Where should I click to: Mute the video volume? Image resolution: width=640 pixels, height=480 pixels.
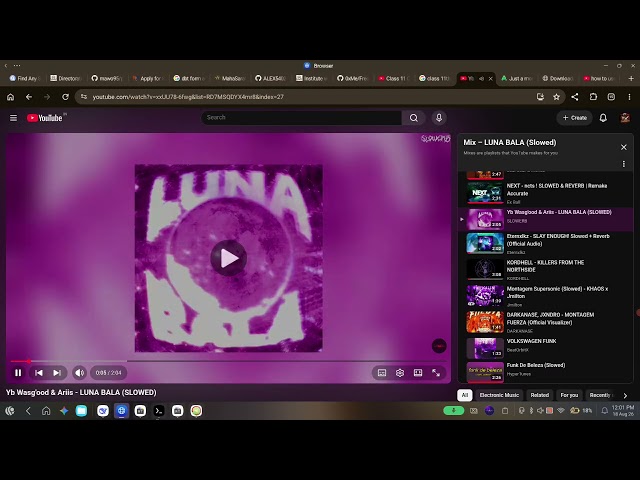tap(79, 373)
